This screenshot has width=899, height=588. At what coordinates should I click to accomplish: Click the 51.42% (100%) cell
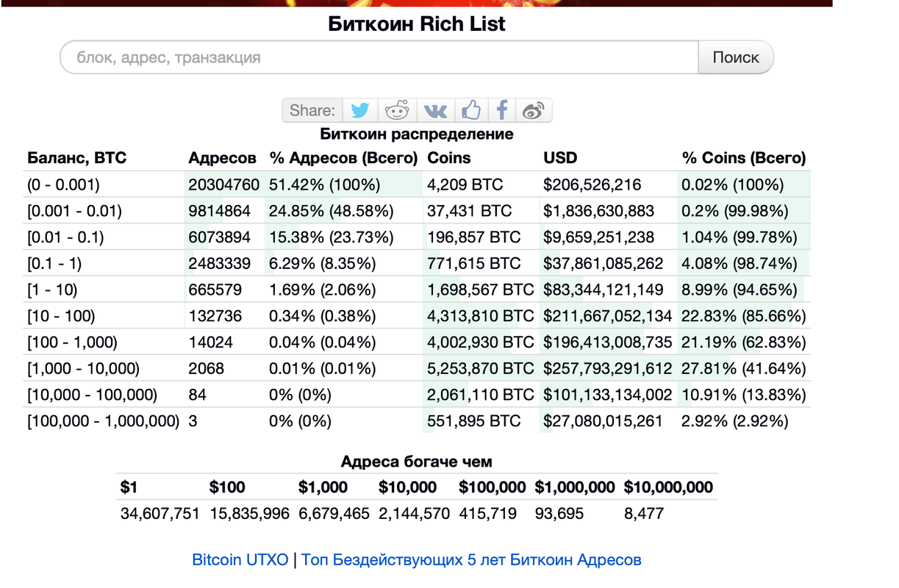pyautogui.click(x=324, y=184)
